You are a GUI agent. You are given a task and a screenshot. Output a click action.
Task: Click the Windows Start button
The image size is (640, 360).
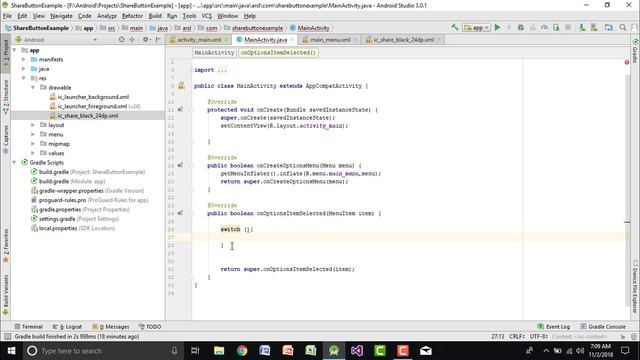click(11, 351)
